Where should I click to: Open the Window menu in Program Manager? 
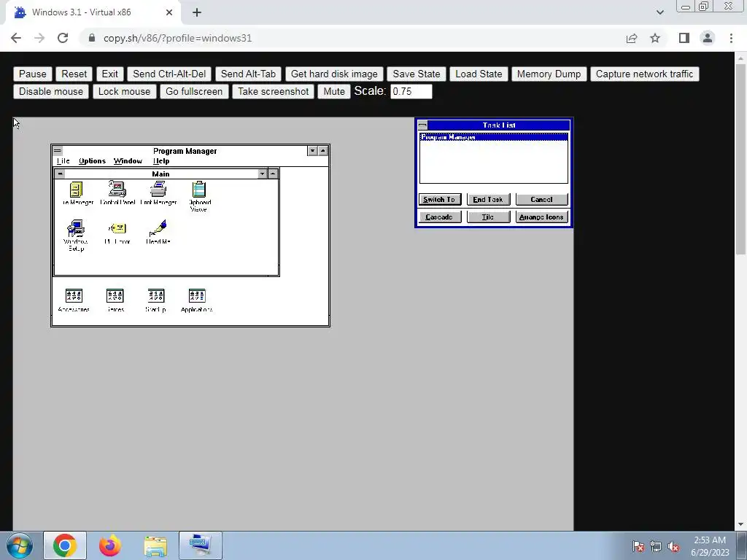click(128, 161)
